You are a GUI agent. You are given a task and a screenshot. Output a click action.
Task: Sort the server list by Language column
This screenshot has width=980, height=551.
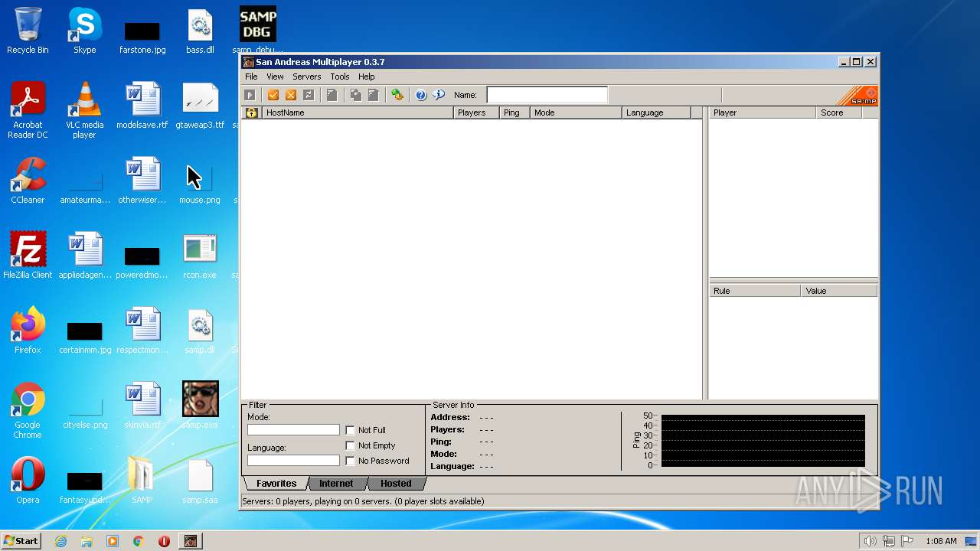[x=656, y=112]
